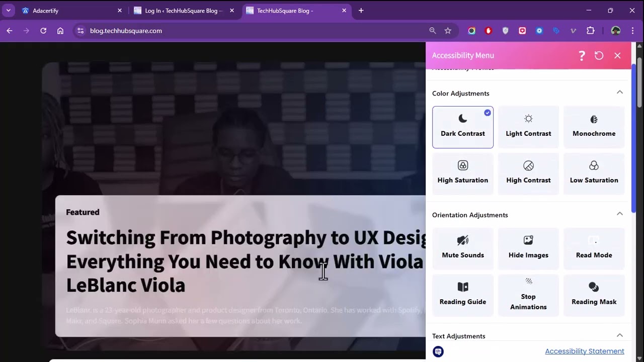Screen dimensions: 644x362
Task: Open the red hand blocker extension
Action: tap(489, 31)
